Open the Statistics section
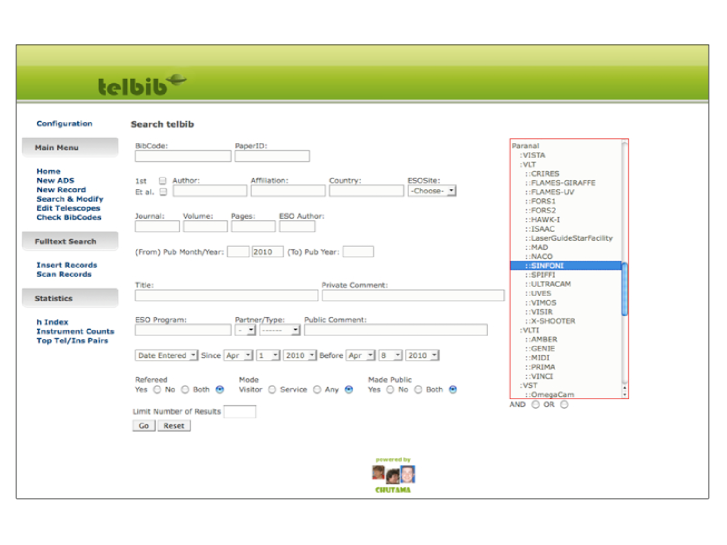727x545 pixels. (x=70, y=298)
